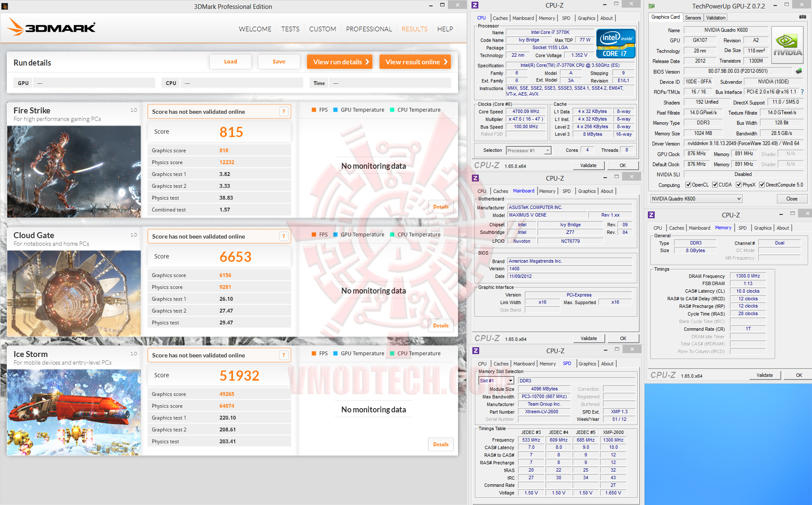Image resolution: width=812 pixels, height=505 pixels.
Task: Click View result online button
Action: [415, 62]
